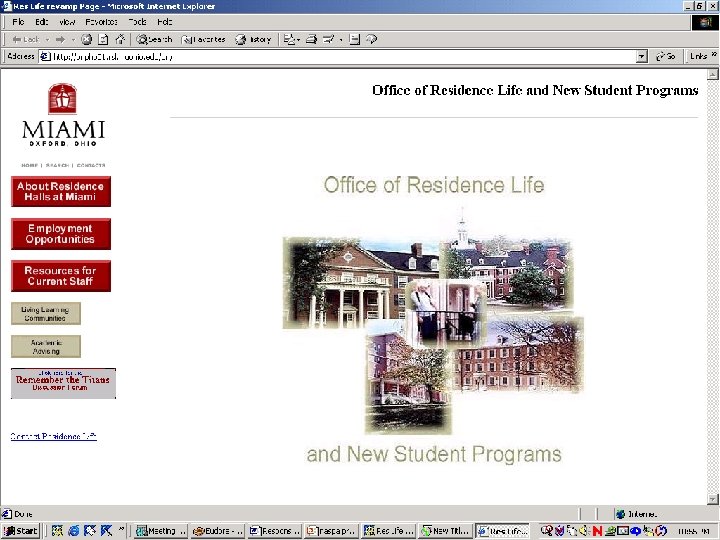Image resolution: width=720 pixels, height=540 pixels.
Task: Print the page with printer icon
Action: [311, 39]
